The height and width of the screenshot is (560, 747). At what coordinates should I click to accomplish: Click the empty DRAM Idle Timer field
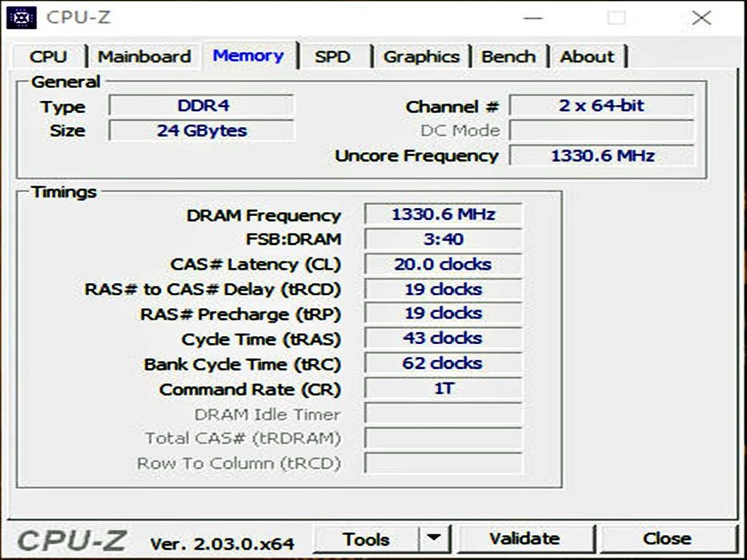tap(444, 414)
